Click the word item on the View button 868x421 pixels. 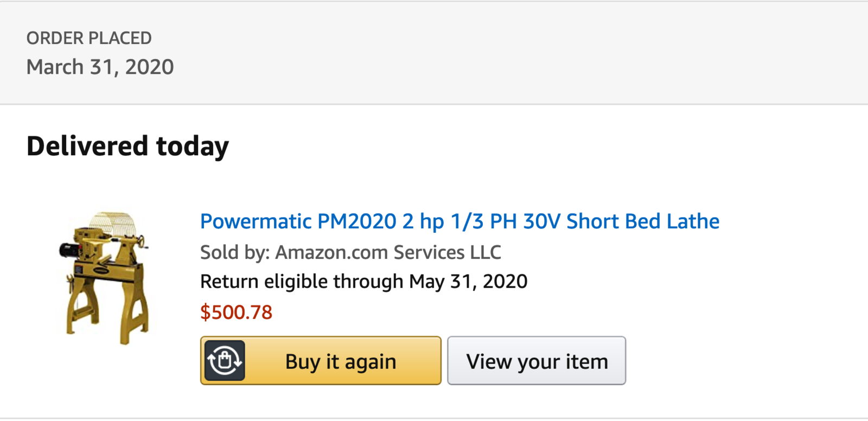point(587,361)
